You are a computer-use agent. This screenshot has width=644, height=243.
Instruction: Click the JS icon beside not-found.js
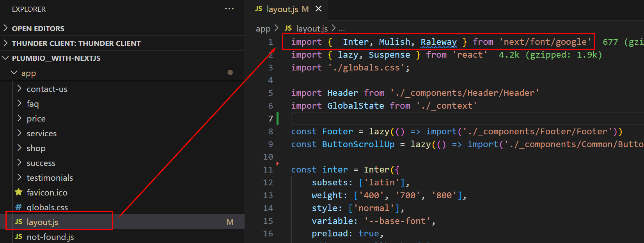click(x=18, y=236)
